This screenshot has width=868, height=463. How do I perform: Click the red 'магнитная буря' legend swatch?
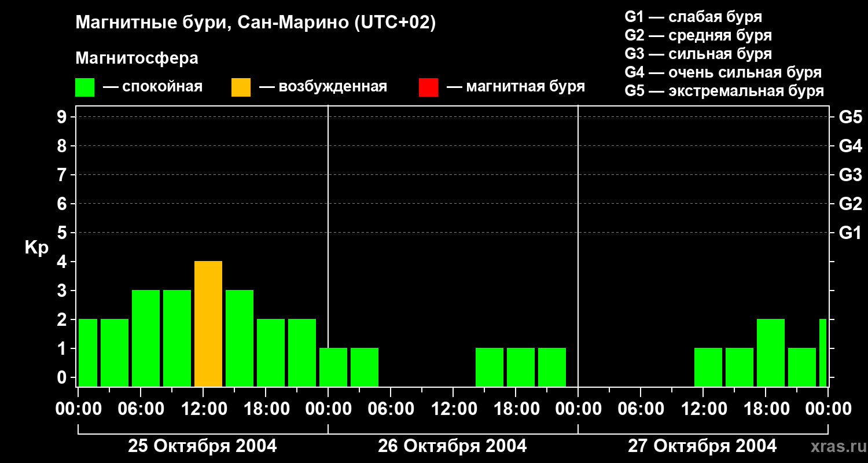point(428,87)
